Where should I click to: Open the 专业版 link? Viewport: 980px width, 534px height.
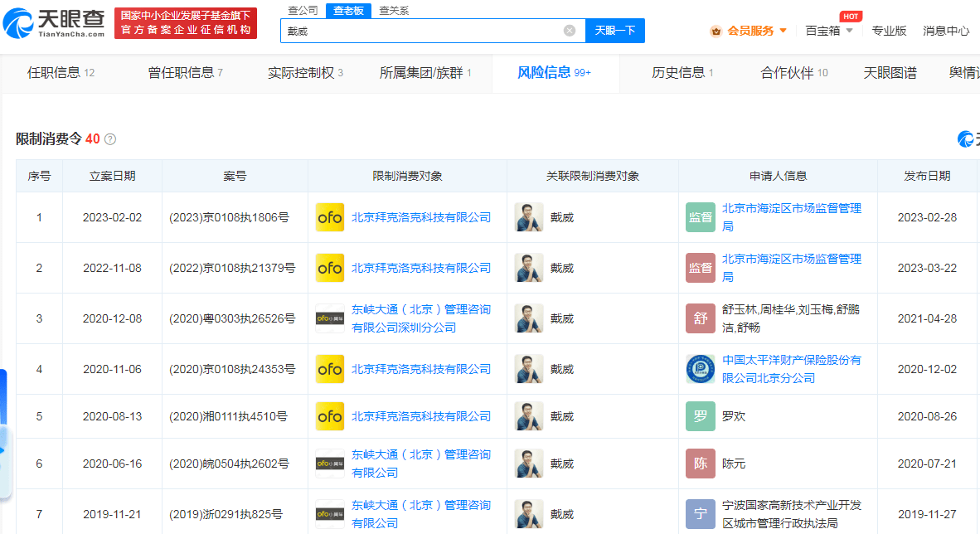pos(889,31)
